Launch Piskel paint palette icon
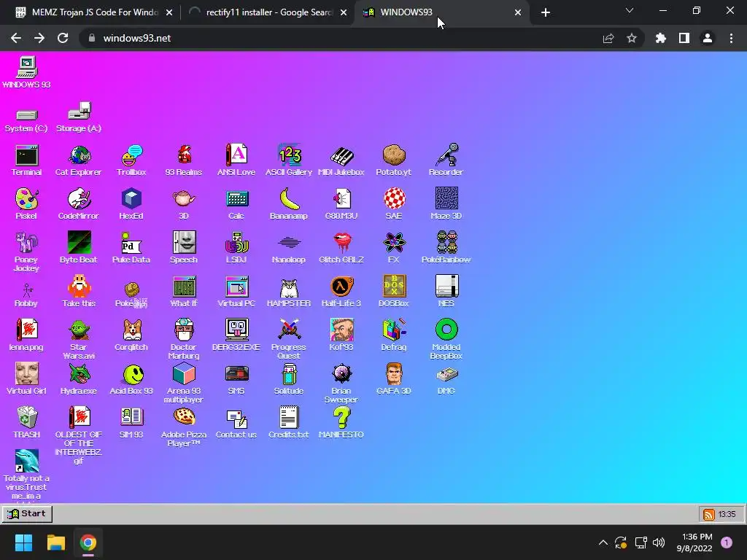Image resolution: width=747 pixels, height=560 pixels. coord(26,204)
